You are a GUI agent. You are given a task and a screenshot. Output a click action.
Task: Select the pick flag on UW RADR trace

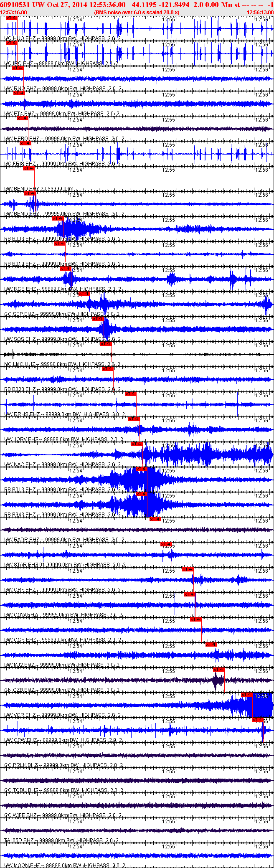(x=155, y=519)
